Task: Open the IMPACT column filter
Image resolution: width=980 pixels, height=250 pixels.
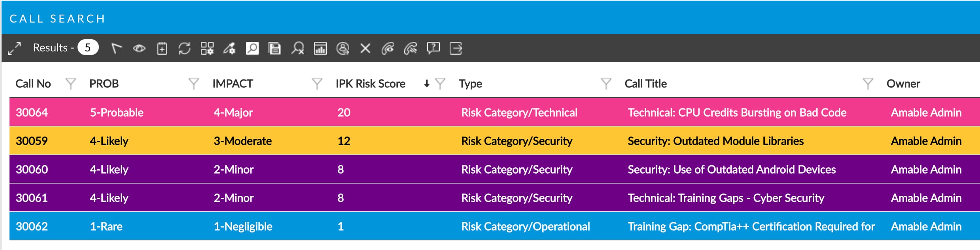Action: click(317, 83)
